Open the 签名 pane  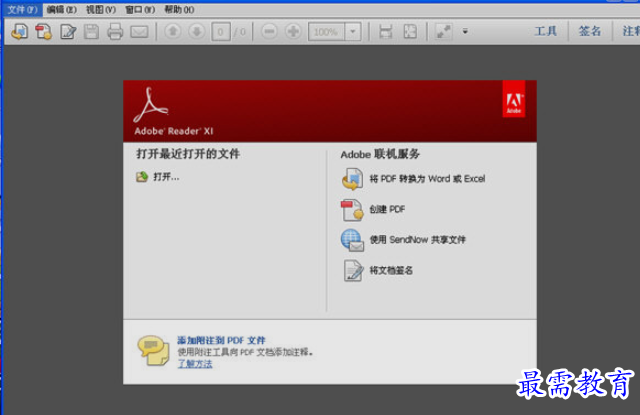coord(590,31)
